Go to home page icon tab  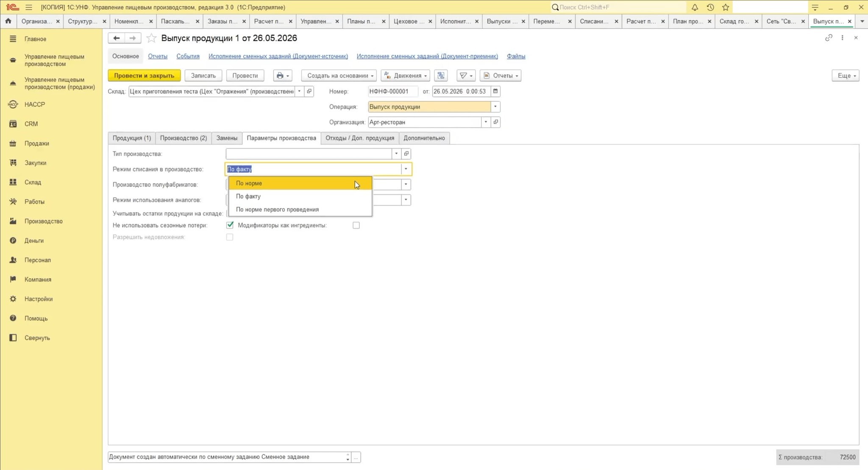click(x=8, y=21)
